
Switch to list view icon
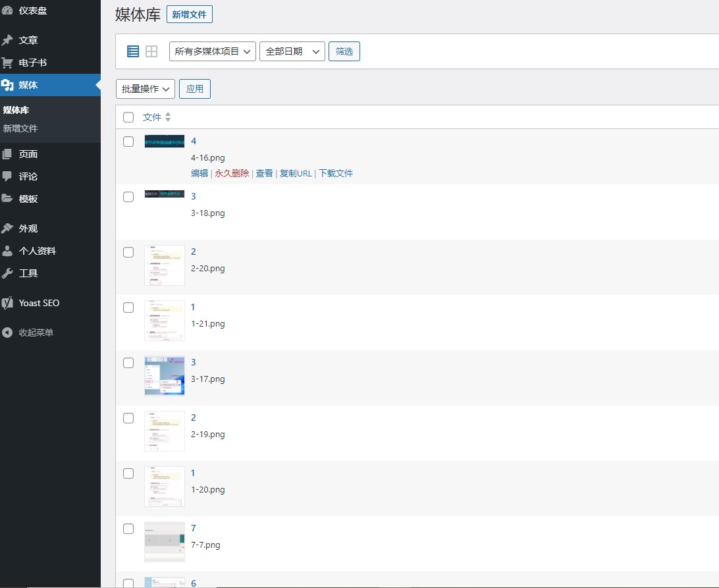133,51
